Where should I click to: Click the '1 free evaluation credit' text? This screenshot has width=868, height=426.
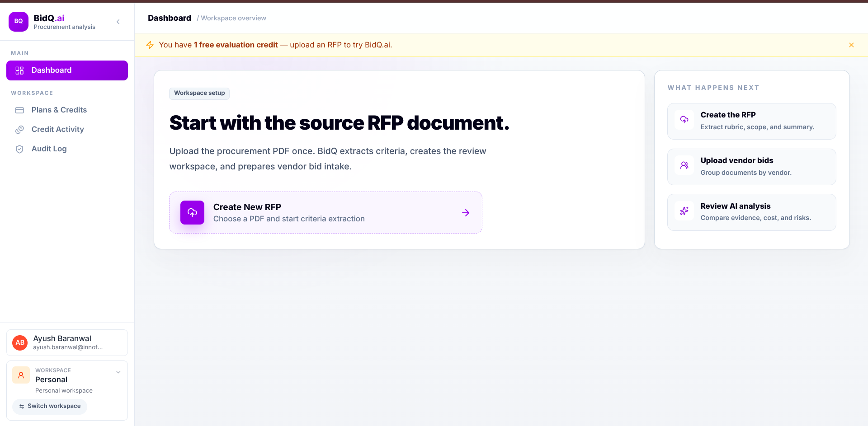(x=236, y=45)
